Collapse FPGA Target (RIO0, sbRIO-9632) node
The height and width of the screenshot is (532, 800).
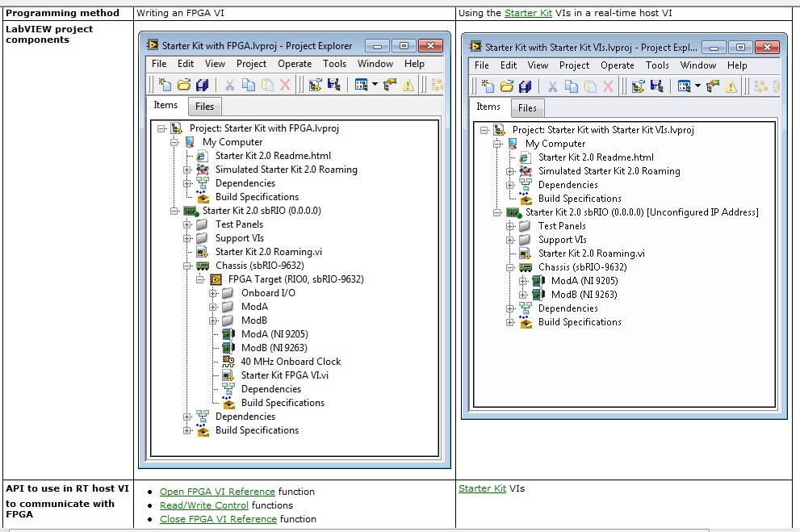pyautogui.click(x=200, y=279)
